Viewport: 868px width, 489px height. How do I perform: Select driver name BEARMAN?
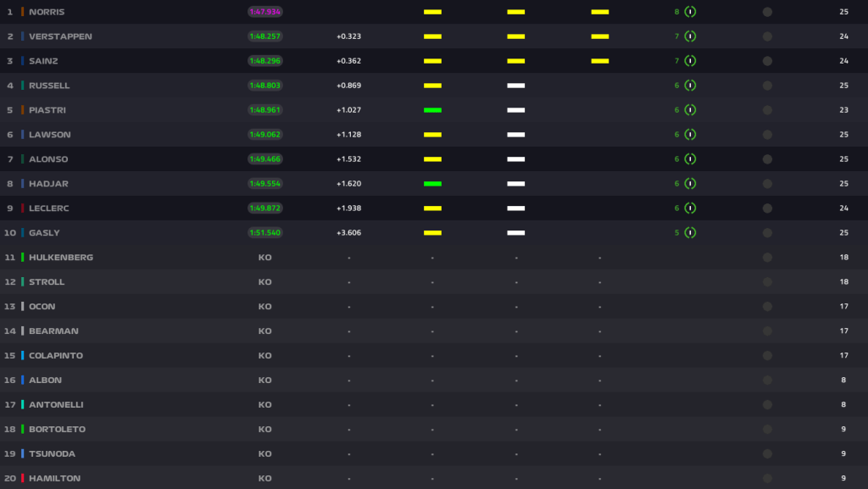click(x=53, y=331)
